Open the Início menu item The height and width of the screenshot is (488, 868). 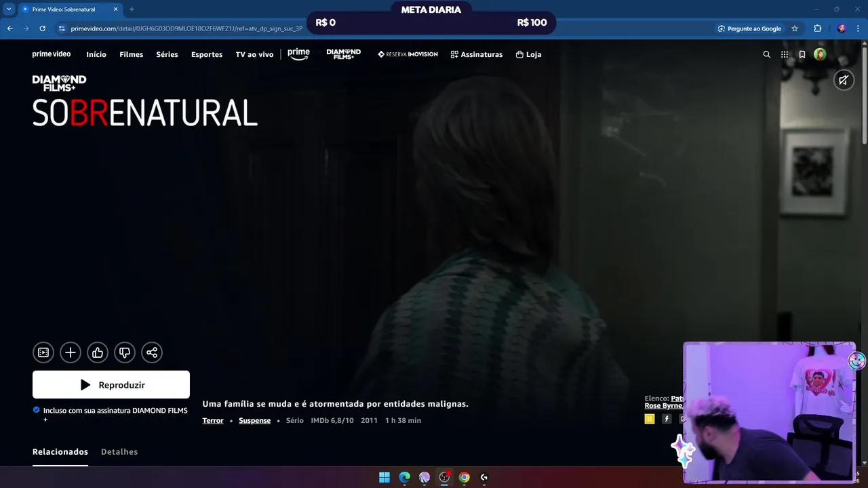tap(96, 54)
